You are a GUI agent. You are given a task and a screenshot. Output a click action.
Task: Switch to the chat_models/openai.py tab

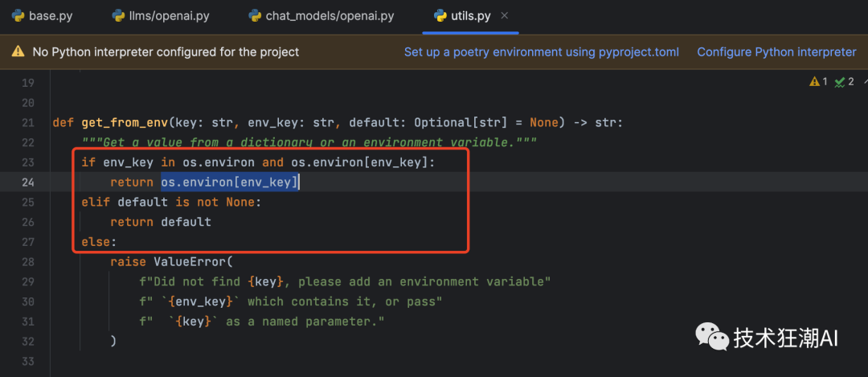pos(330,15)
